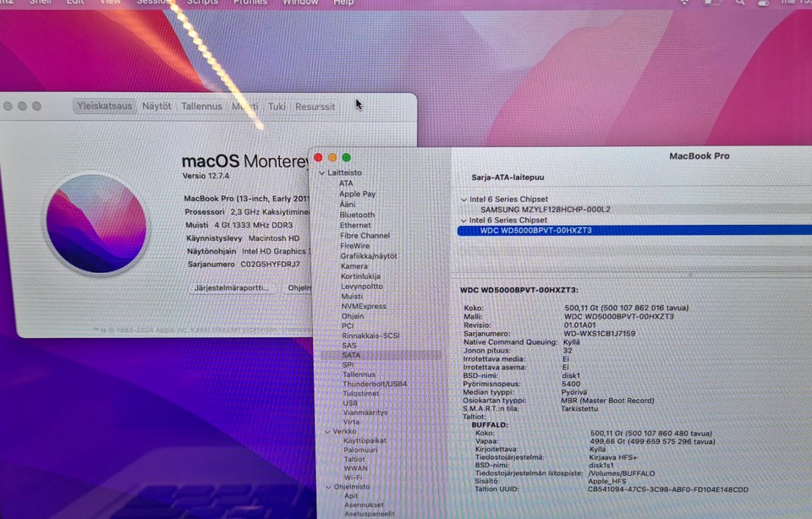The width and height of the screenshot is (812, 519).
Task: Click the BUFFALO volume heading
Action: [490, 425]
